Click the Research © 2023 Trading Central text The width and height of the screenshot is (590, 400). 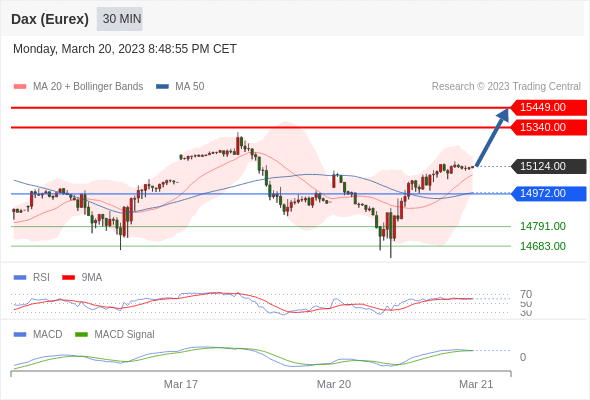506,87
